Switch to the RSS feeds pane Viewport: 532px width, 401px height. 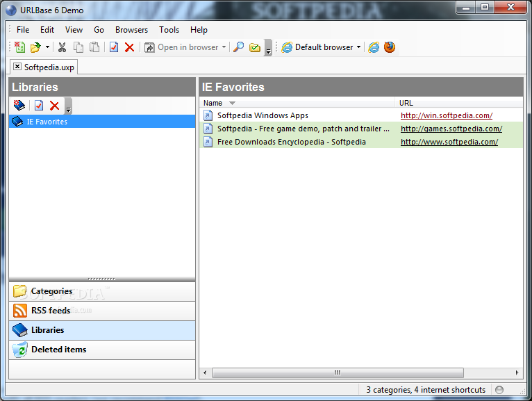102,311
